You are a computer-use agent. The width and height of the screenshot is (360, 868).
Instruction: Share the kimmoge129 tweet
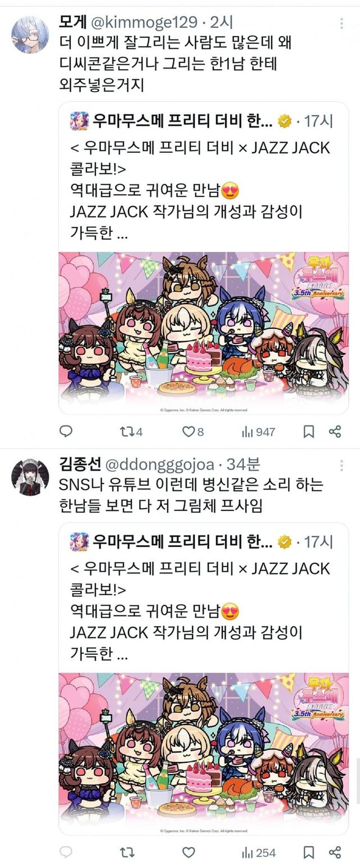pos(335,432)
